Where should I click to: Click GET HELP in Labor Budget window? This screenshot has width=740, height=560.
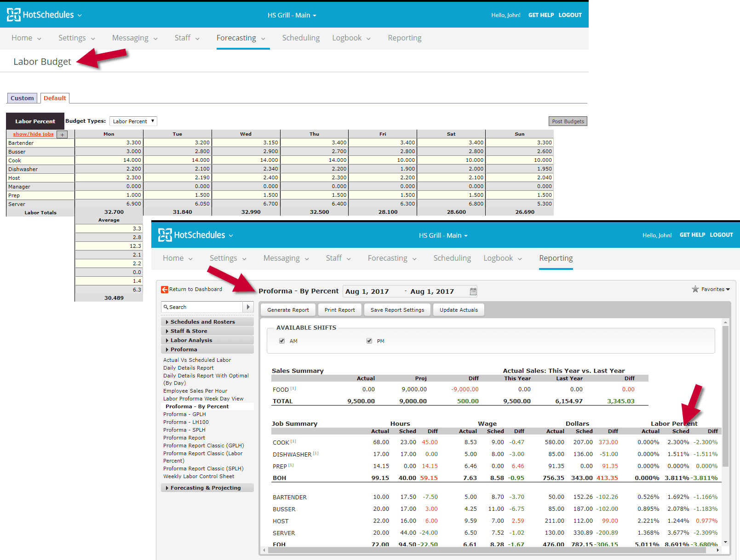(541, 15)
